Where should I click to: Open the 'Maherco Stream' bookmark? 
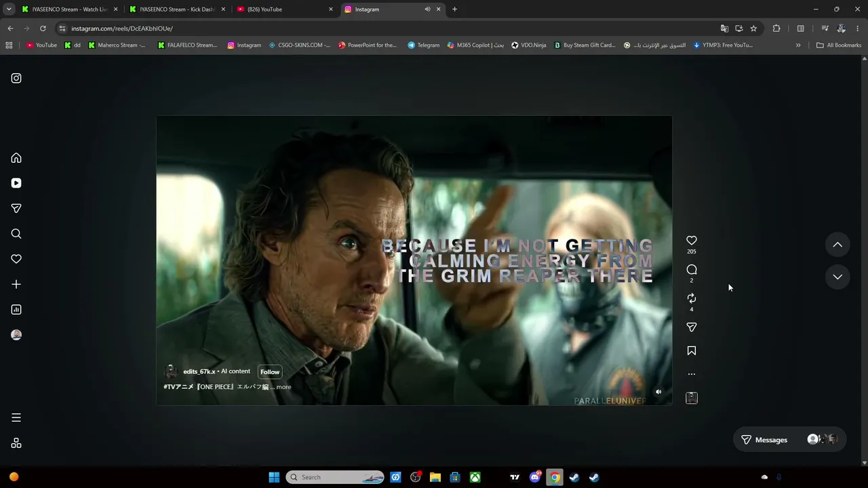tap(117, 45)
